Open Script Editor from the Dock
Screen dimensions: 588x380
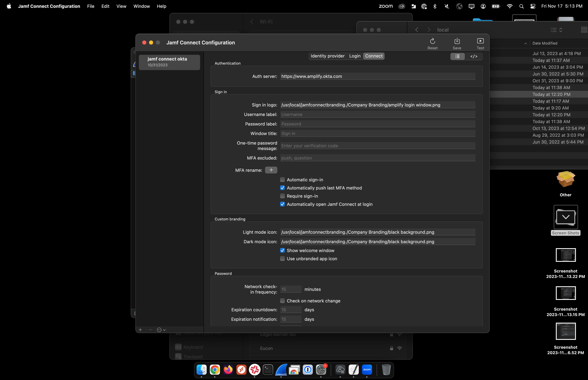click(354, 370)
